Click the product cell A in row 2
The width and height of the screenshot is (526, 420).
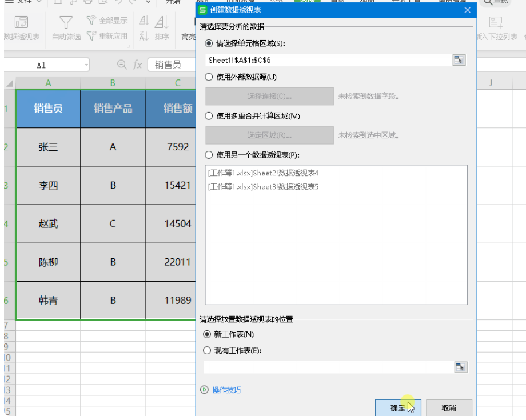click(x=113, y=147)
